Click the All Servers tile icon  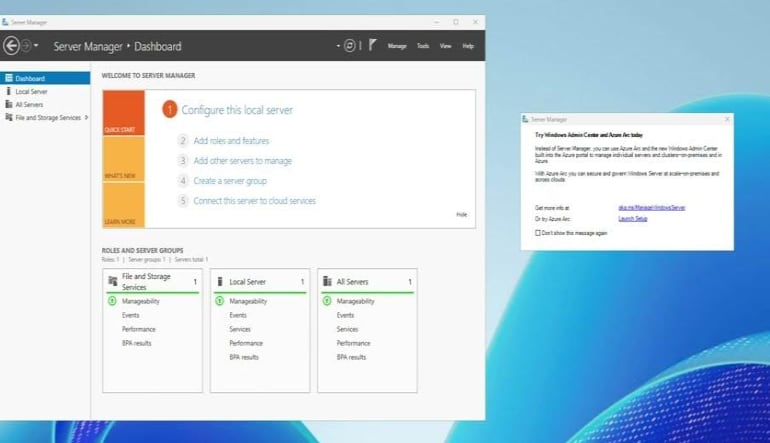(x=327, y=282)
